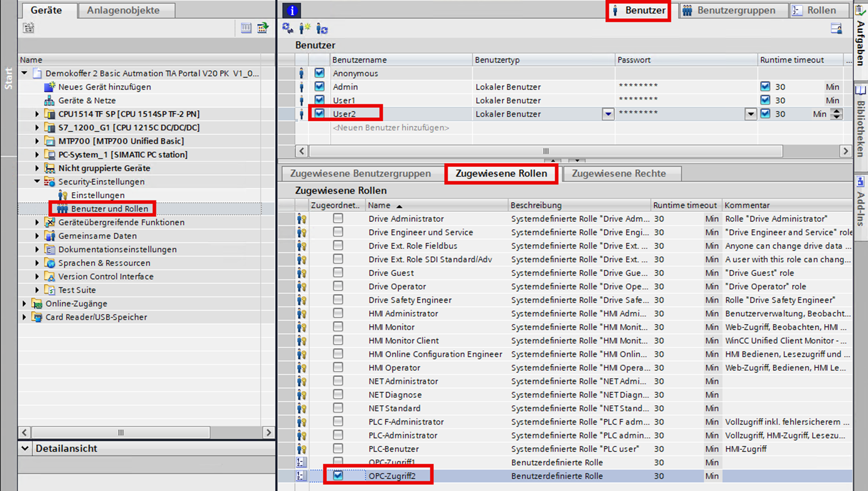Image resolution: width=868 pixels, height=491 pixels.
Task: Click the window layout icon right of users toolbar
Action: click(x=836, y=29)
